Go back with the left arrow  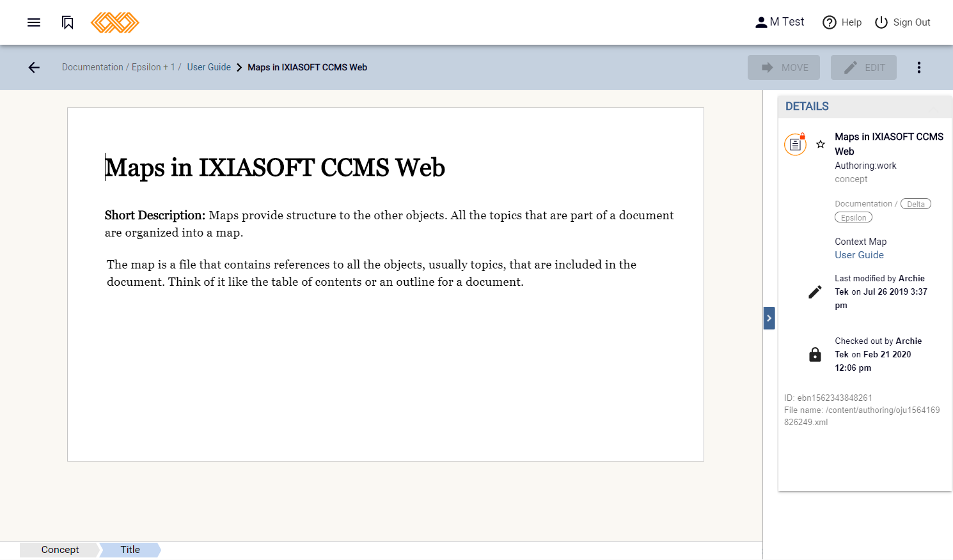tap(34, 67)
